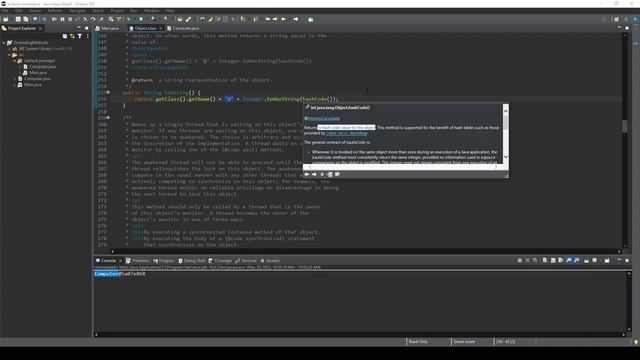This screenshot has height=360, width=640.
Task: Open the Project Explorer filter icon
Action: (x=80, y=36)
